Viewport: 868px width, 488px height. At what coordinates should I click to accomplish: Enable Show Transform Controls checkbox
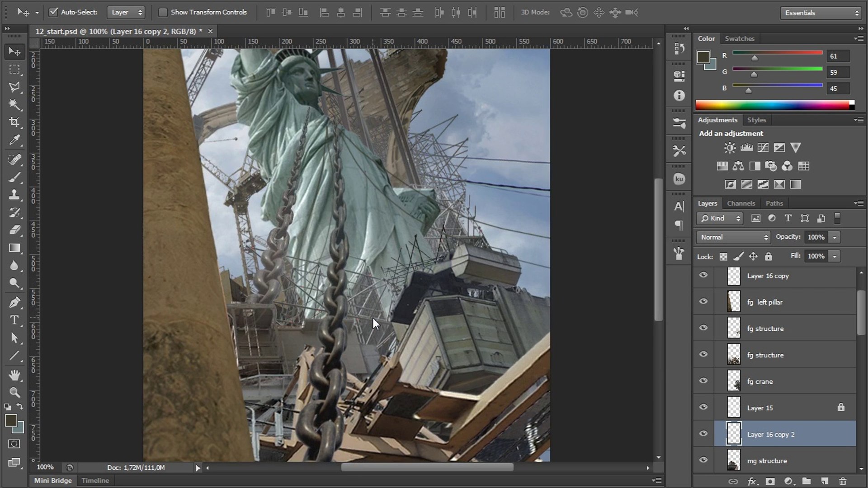pos(163,12)
